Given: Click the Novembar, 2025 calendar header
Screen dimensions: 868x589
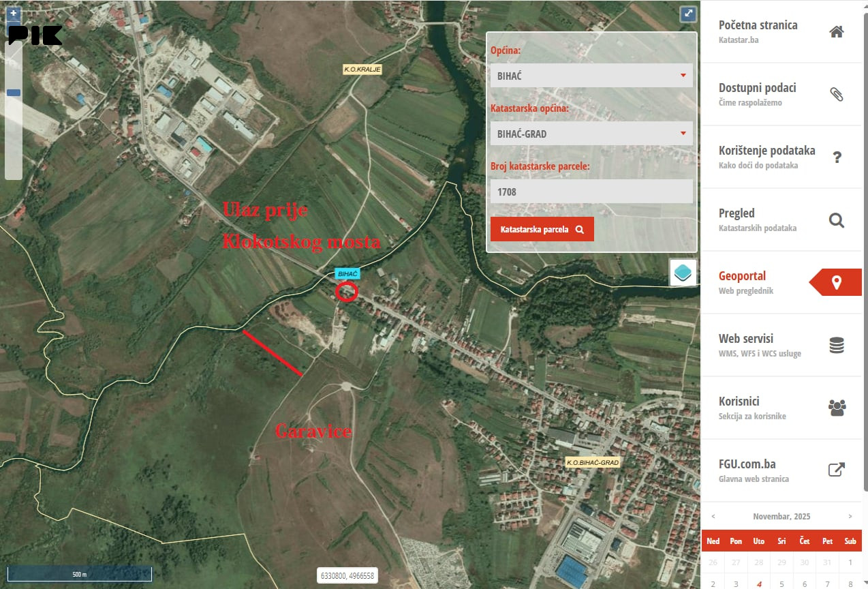Looking at the screenshot, I should coord(781,516).
